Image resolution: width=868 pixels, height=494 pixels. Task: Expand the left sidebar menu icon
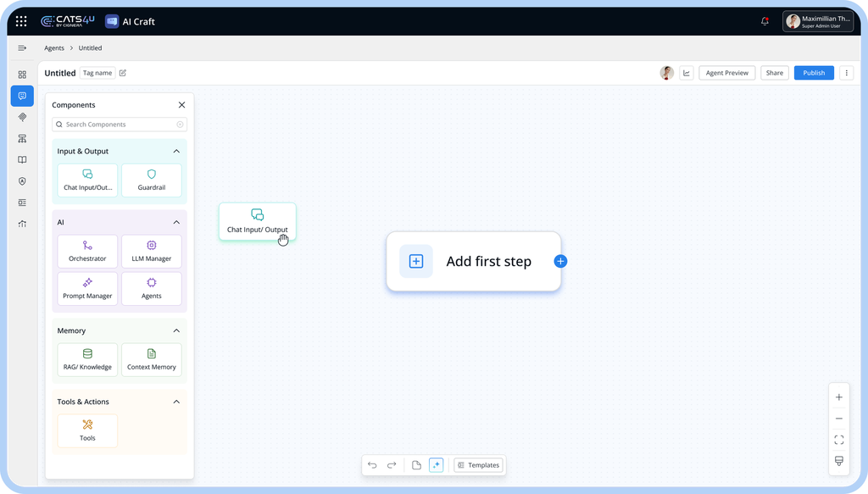click(22, 48)
